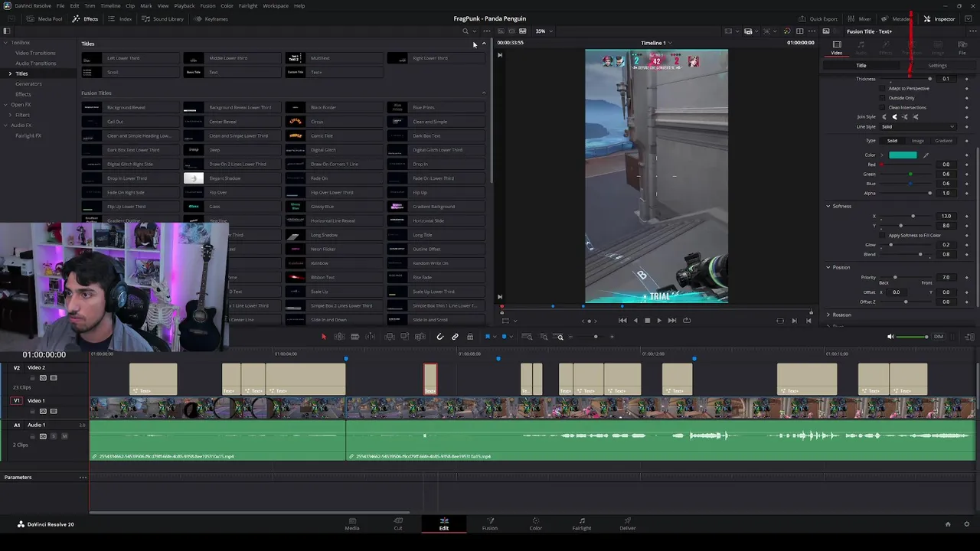
Task: Stop playback in the viewer
Action: coord(647,321)
